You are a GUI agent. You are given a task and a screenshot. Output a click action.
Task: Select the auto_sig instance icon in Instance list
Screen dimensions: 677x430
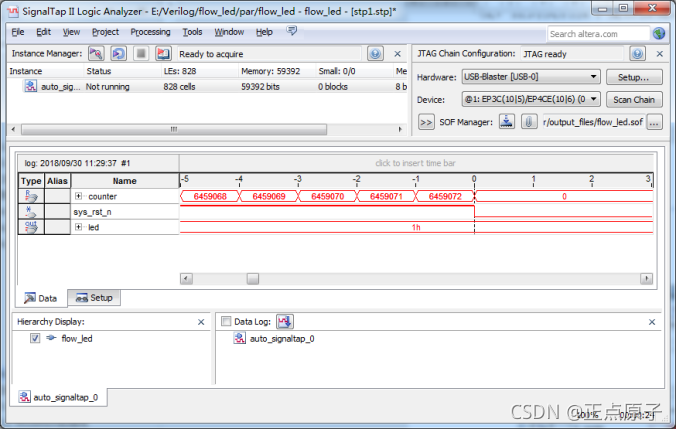tap(30, 86)
